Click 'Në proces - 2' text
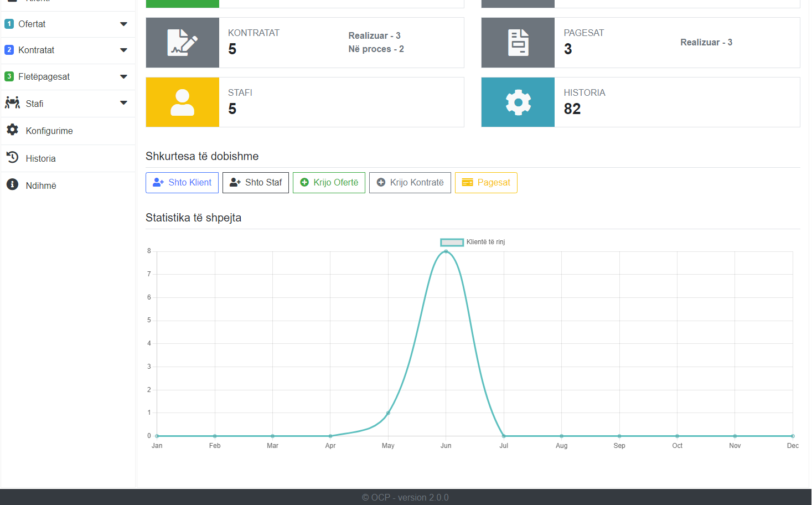 (x=376, y=49)
